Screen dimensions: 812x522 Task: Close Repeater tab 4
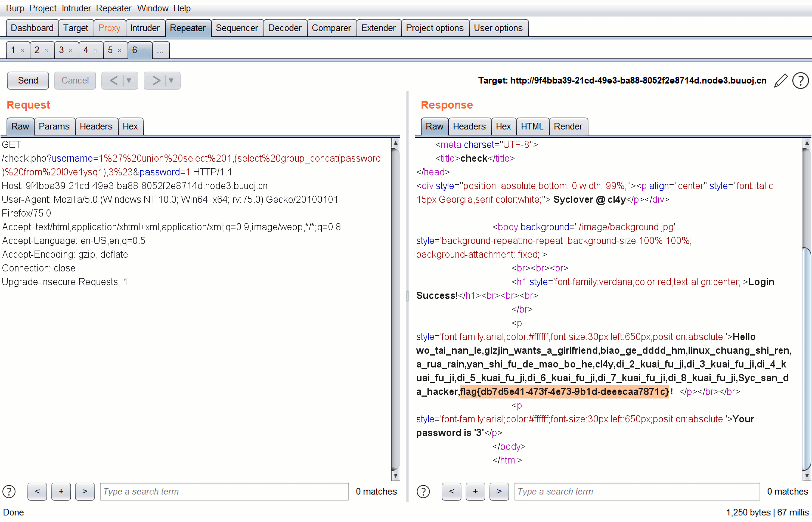95,50
